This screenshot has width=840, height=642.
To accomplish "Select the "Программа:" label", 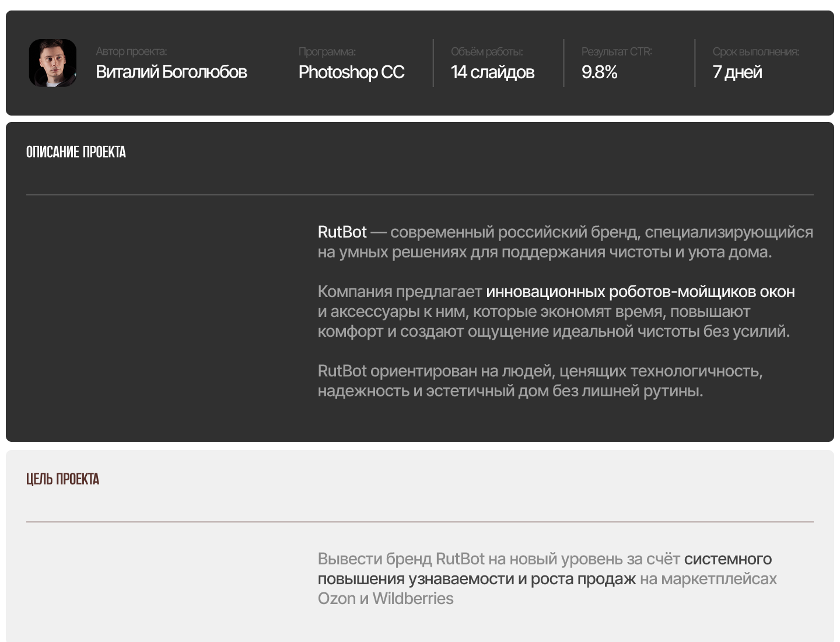I will (x=327, y=52).
